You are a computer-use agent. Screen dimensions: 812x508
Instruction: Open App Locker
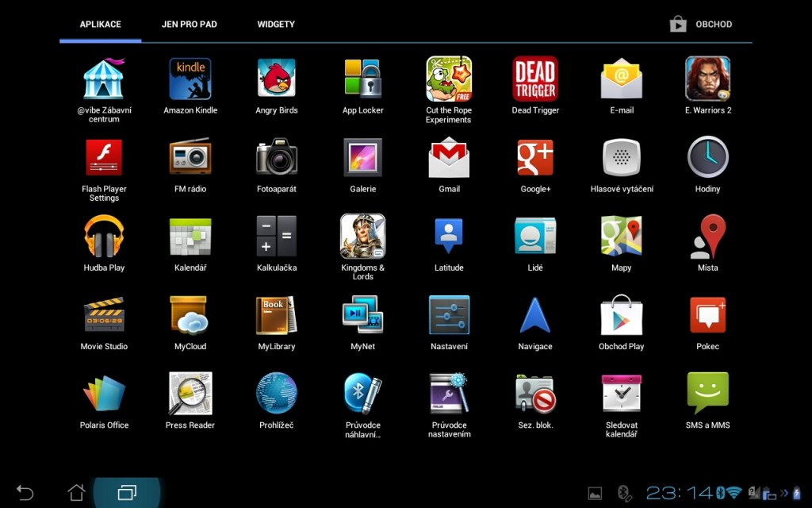pyautogui.click(x=362, y=79)
